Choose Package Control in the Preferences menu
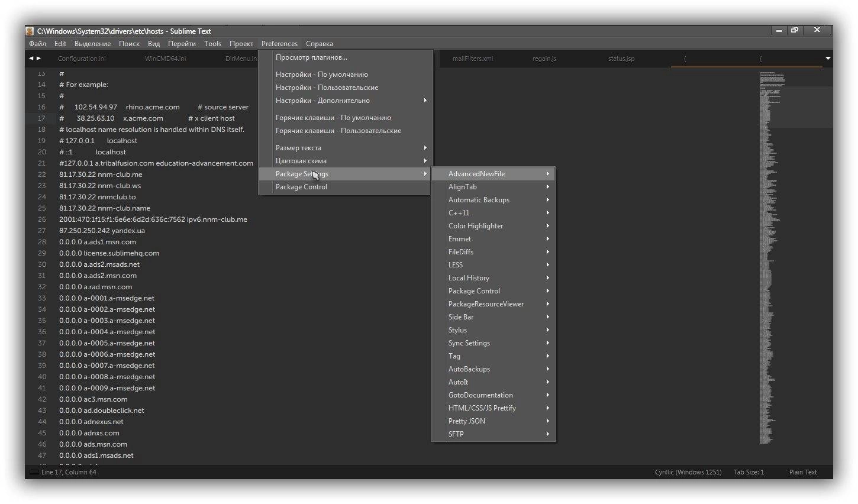 [344, 187]
